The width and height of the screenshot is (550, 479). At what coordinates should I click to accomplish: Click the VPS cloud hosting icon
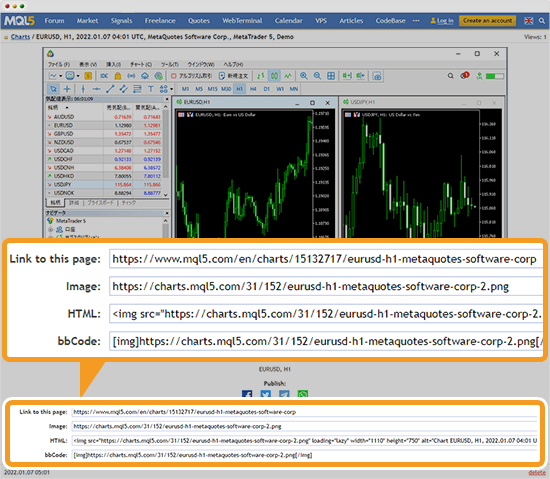(x=145, y=76)
